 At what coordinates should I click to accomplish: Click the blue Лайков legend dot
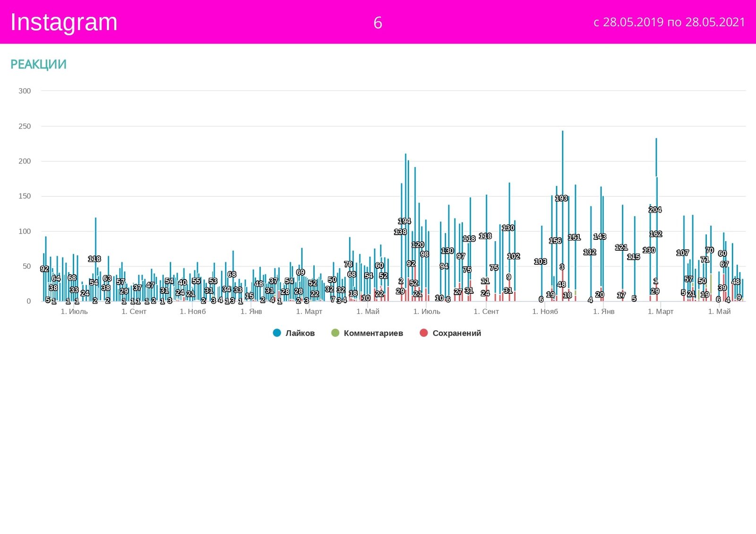(x=277, y=333)
